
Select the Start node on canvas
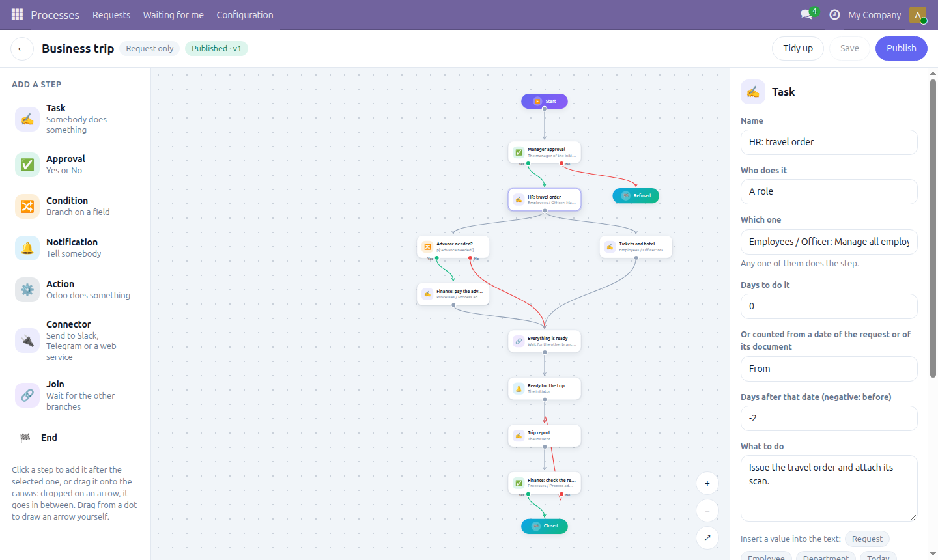pyautogui.click(x=545, y=101)
